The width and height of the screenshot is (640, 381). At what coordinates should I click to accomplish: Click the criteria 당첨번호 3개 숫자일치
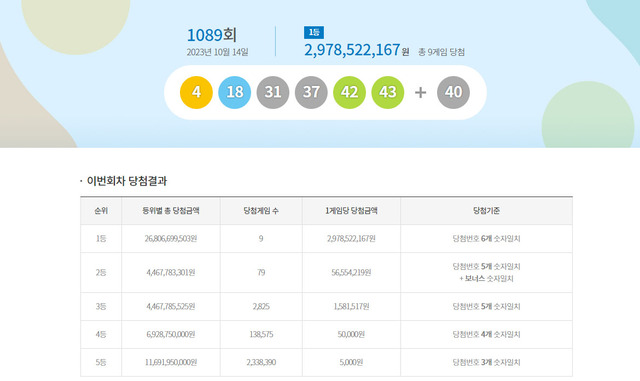coord(486,362)
